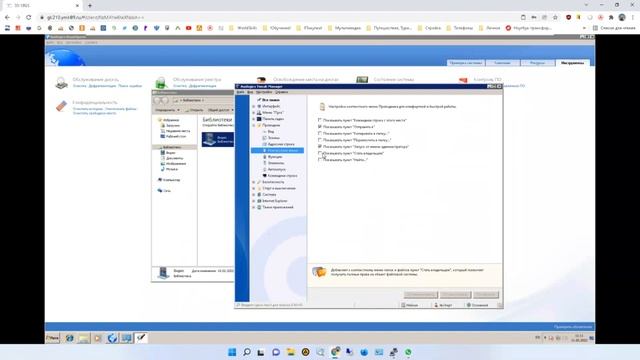Image resolution: width=640 pixels, height=360 pixels.
Task: Enable "Командная строка с этого места" checkbox
Action: coord(320,120)
